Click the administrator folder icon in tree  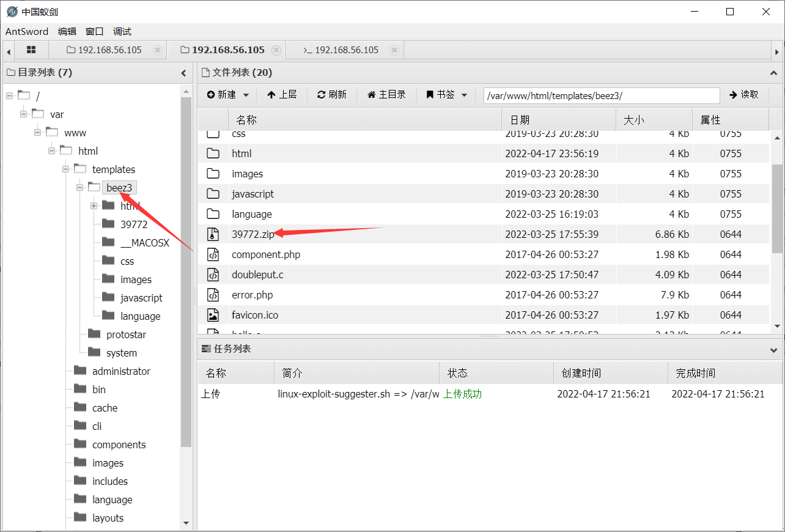(x=80, y=371)
